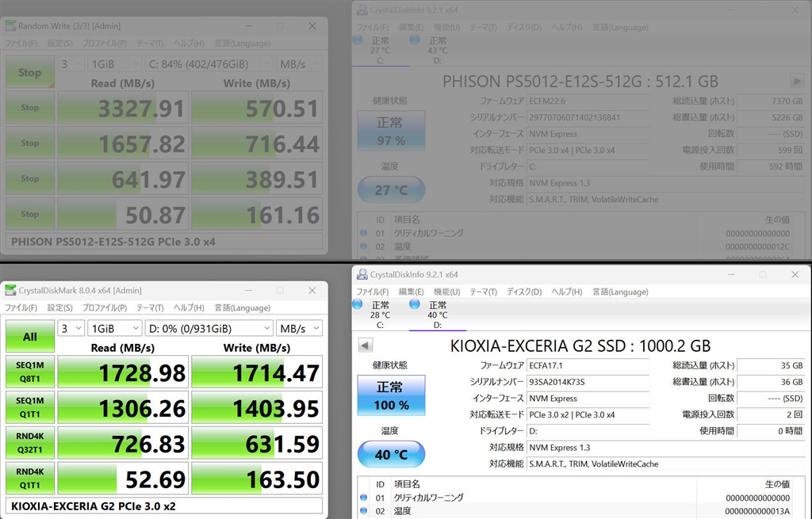Click large "27 °C" temperature button under 温度
The height and width of the screenshot is (519, 812).
pos(391,189)
